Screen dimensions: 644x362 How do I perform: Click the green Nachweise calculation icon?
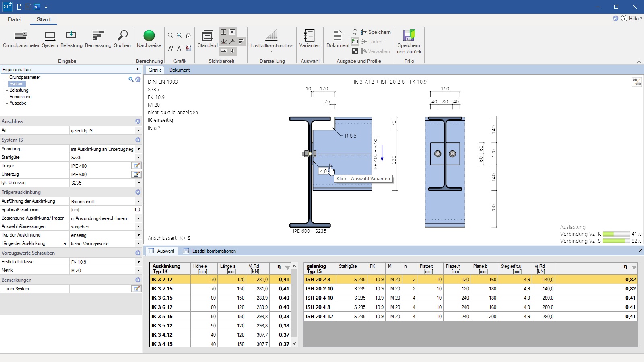(149, 36)
